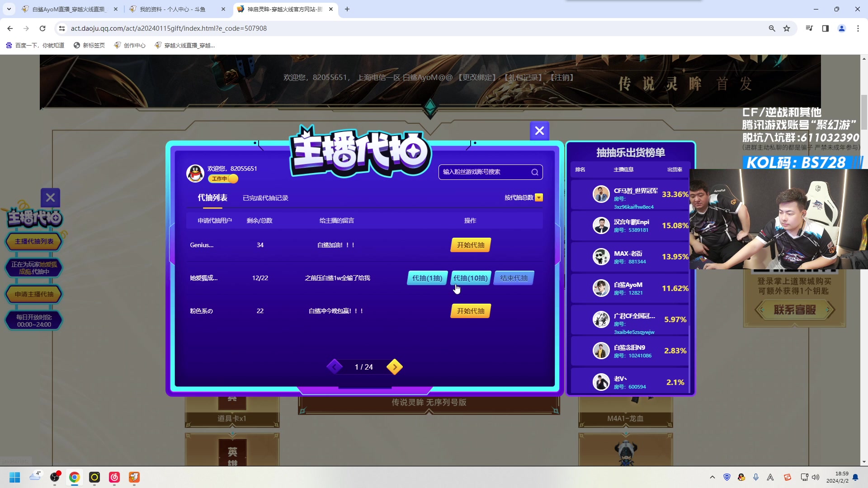Click avatar of 汉宫年鹏Enpi

[601, 225]
